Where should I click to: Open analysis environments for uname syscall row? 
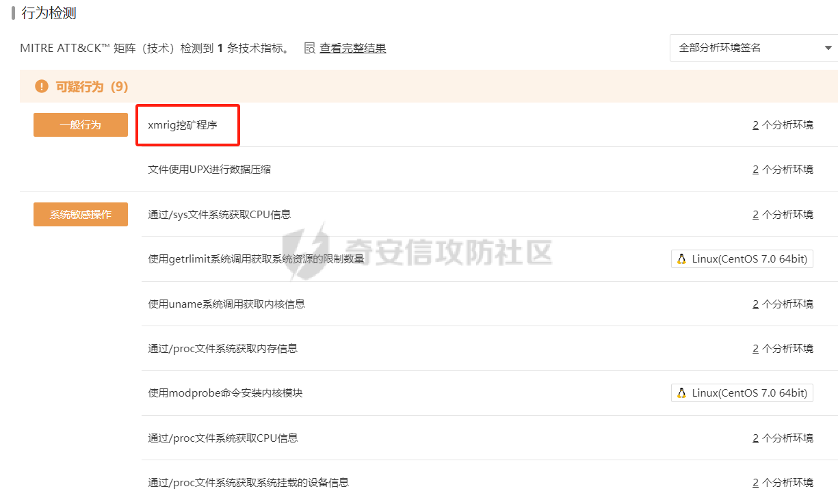point(783,304)
